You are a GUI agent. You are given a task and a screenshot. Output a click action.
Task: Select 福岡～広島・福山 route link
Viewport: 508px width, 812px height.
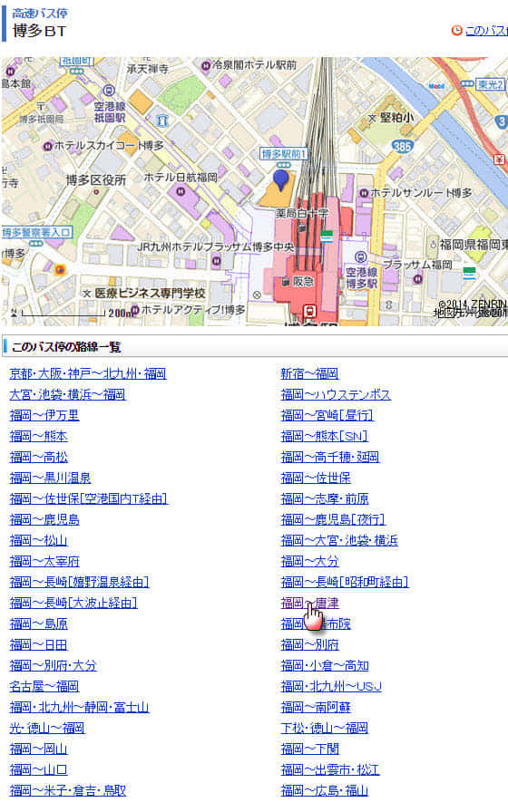(x=324, y=790)
